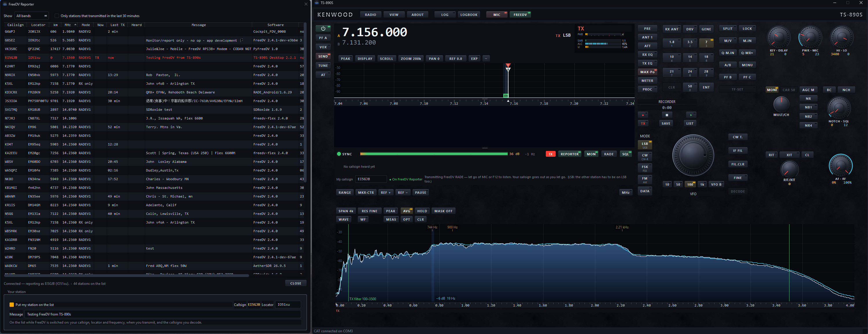Collapse the panadapter with the dash button
The width and height of the screenshot is (868, 334).
(x=486, y=59)
